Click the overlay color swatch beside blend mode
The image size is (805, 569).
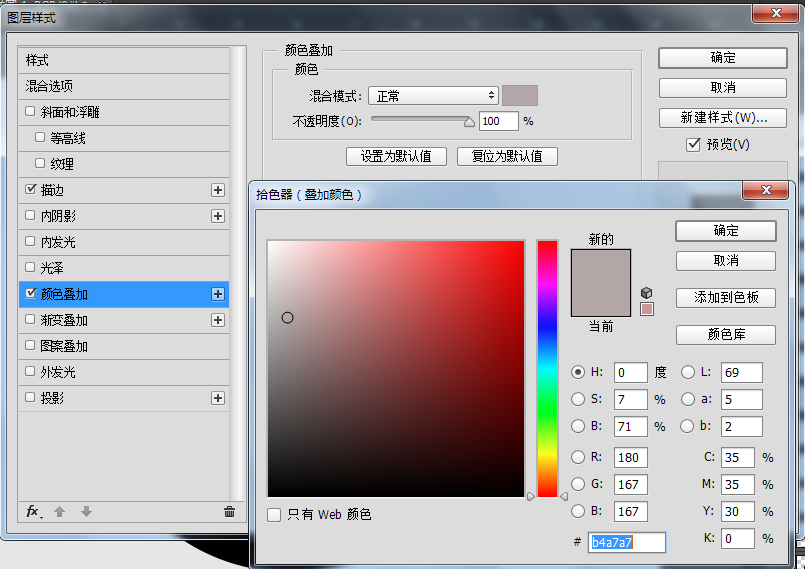click(520, 96)
